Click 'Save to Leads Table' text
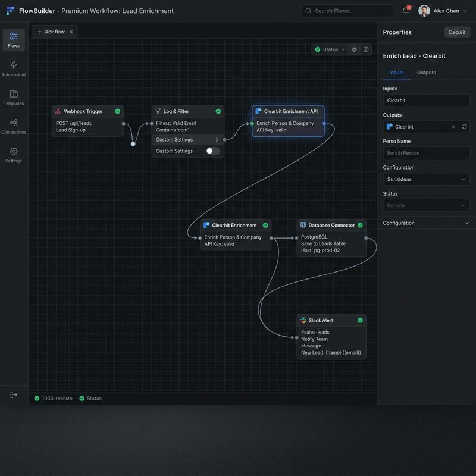 pos(323,243)
